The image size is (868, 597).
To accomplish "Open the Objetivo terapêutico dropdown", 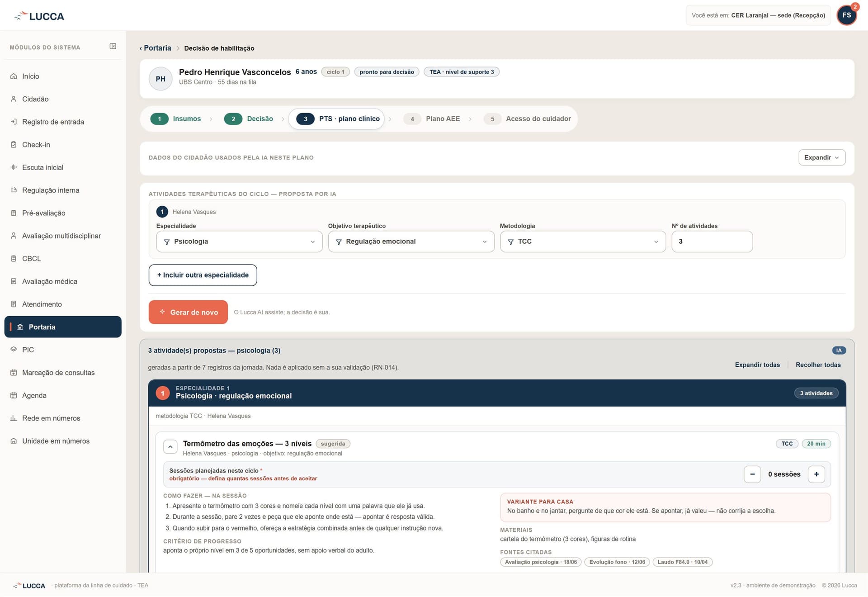I will (411, 242).
